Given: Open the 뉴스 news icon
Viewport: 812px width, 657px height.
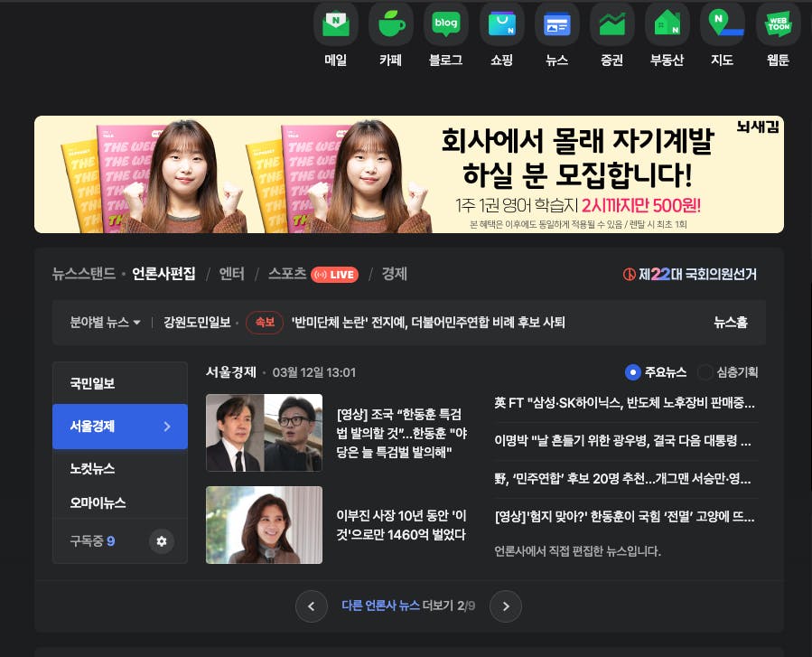Looking at the screenshot, I should 556,23.
